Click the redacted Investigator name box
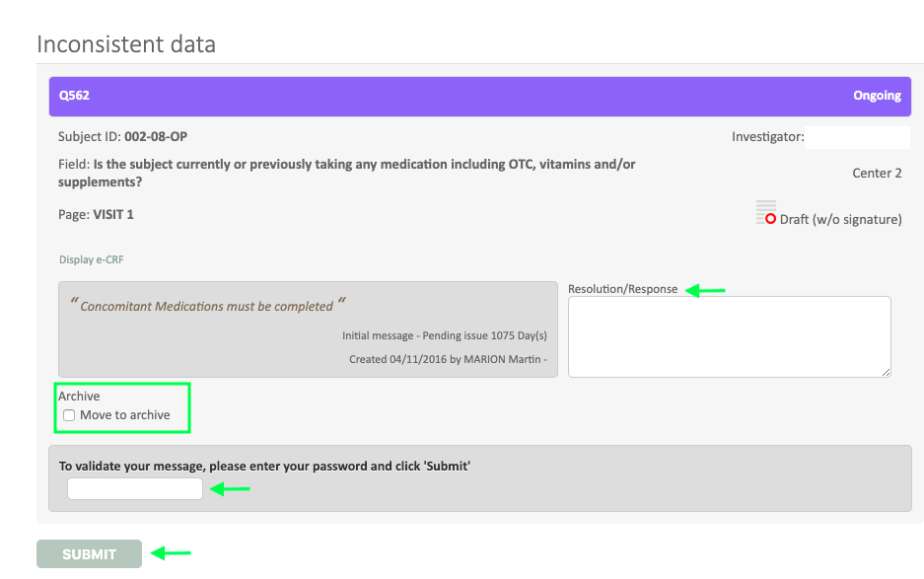The height and width of the screenshot is (579, 924). coord(856,137)
